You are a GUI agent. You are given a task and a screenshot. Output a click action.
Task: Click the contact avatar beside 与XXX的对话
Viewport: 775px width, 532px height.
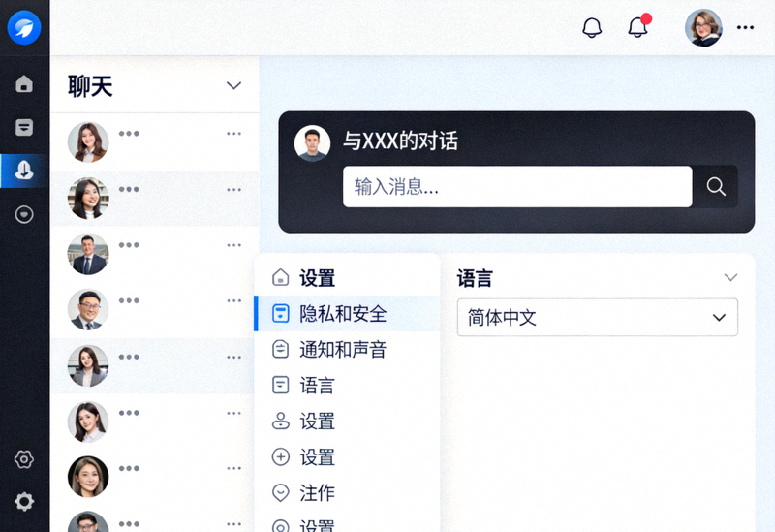(312, 143)
